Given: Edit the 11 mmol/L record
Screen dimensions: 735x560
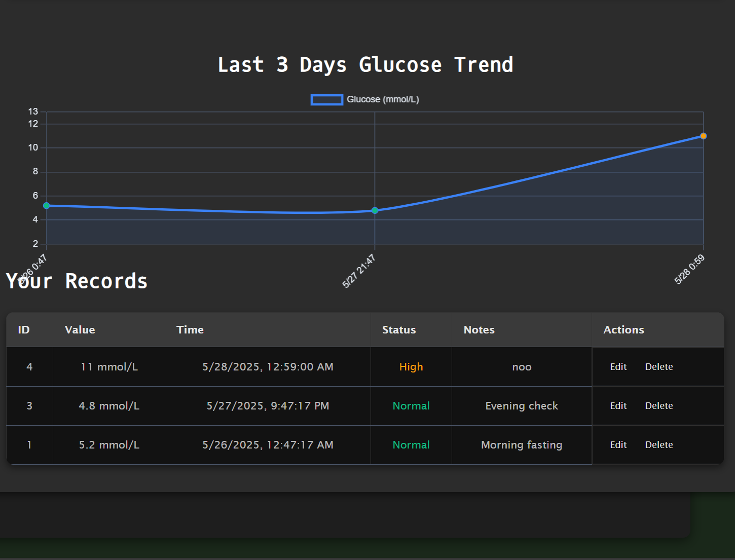Looking at the screenshot, I should pos(618,366).
